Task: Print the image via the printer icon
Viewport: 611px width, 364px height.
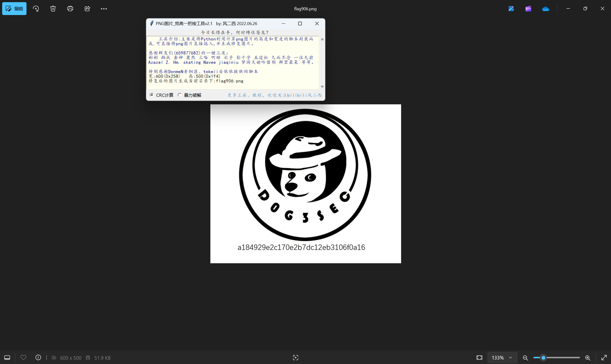Action: coord(70,9)
